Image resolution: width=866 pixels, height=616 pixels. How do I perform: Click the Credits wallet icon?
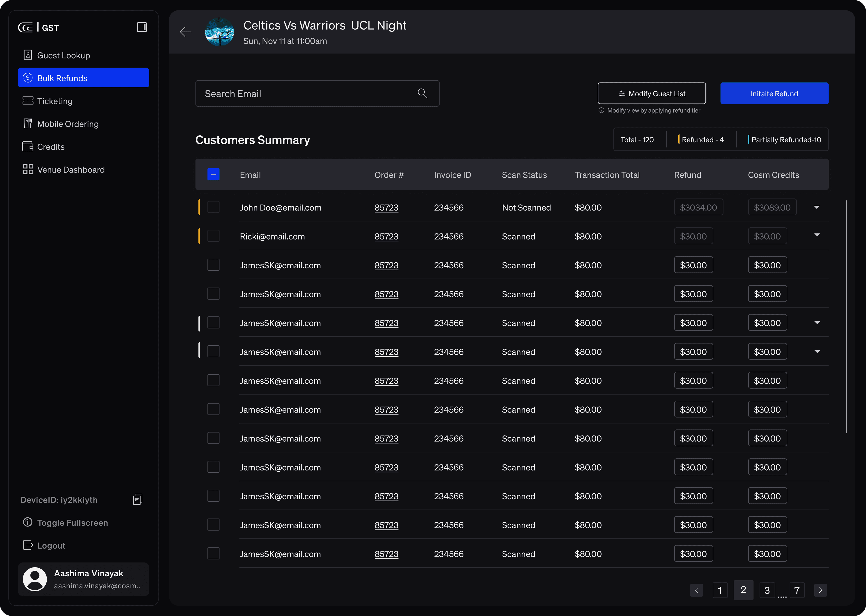(28, 146)
